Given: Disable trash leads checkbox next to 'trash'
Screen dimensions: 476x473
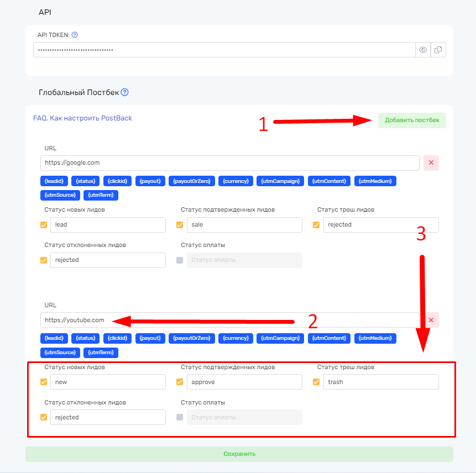Looking at the screenshot, I should [316, 382].
